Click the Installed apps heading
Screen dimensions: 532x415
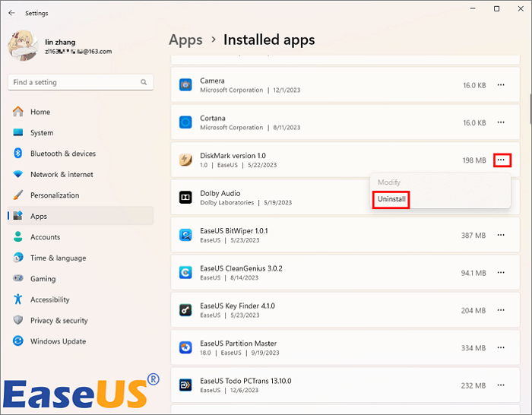click(269, 40)
